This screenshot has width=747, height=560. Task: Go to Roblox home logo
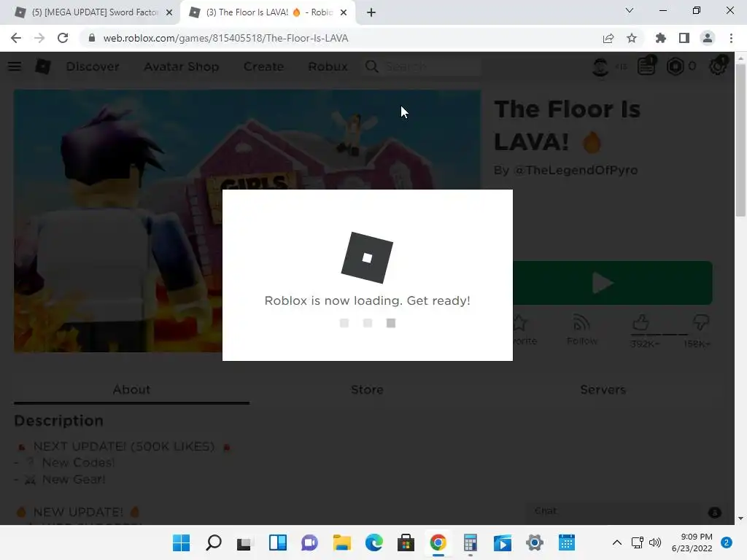tap(43, 66)
